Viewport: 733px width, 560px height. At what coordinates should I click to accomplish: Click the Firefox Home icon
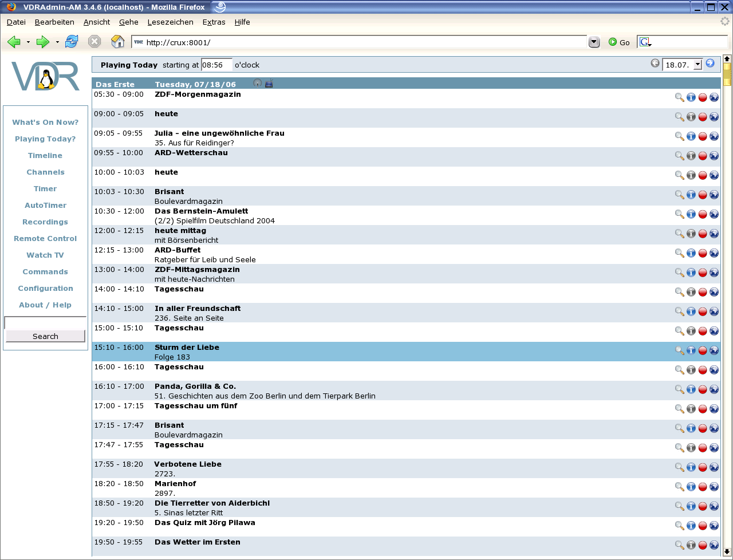click(x=117, y=42)
